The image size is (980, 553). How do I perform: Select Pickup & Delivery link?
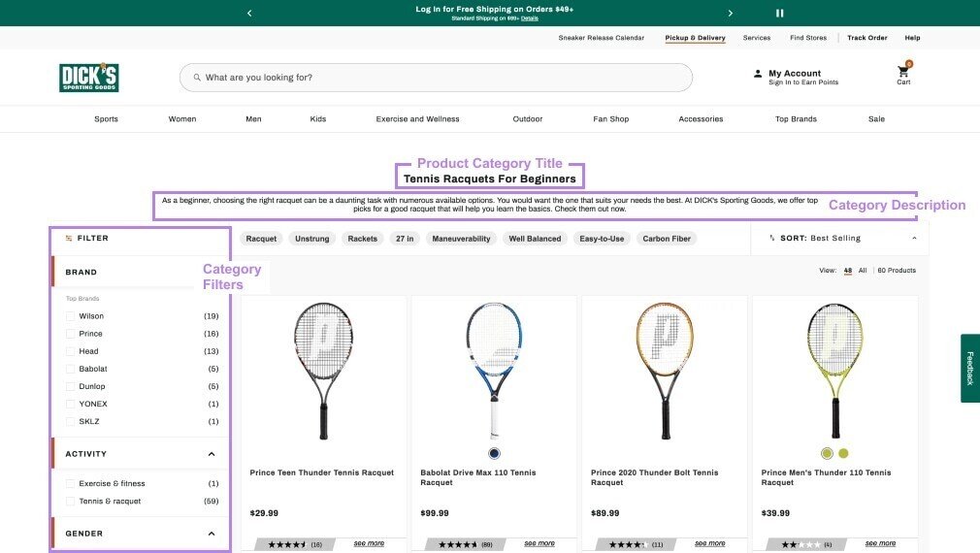[695, 38]
